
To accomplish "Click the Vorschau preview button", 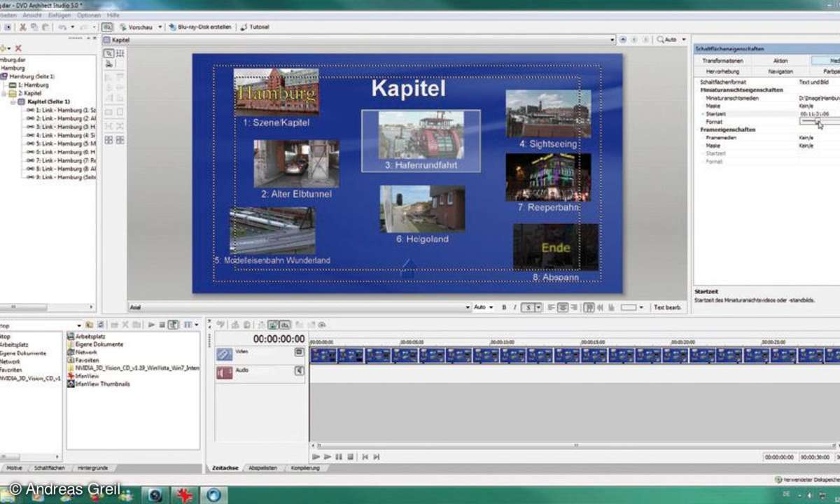I will 136,27.
